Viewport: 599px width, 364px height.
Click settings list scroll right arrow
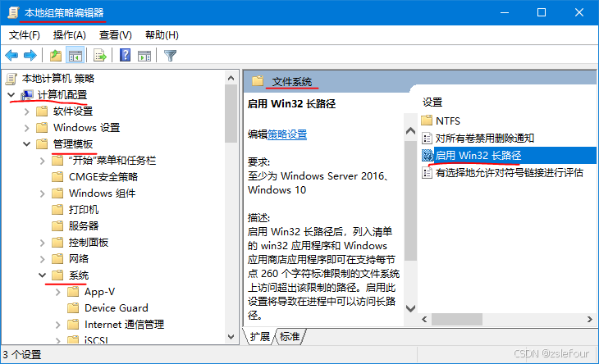590,320
